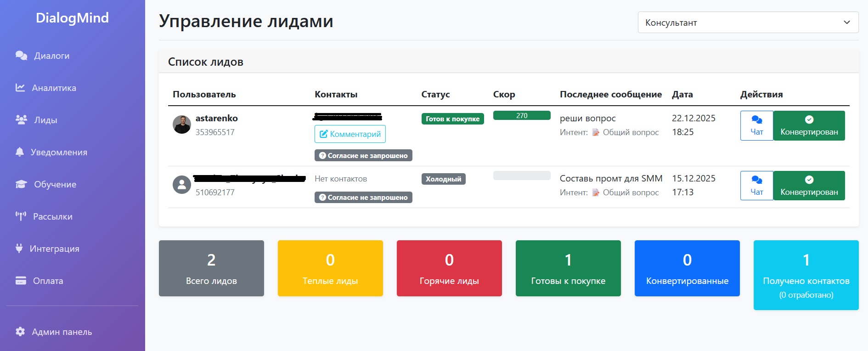The height and width of the screenshot is (351, 868).
Task: Click the Пользователь column header
Action: [x=204, y=94]
